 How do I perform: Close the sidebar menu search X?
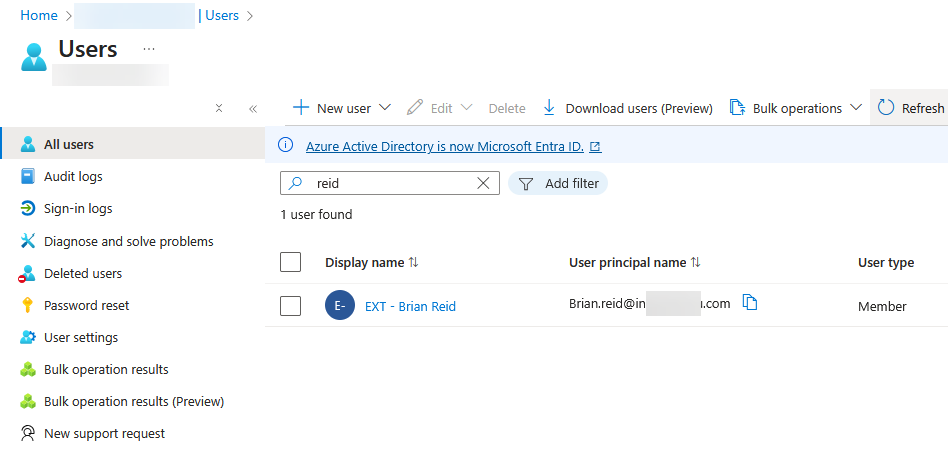pos(219,109)
